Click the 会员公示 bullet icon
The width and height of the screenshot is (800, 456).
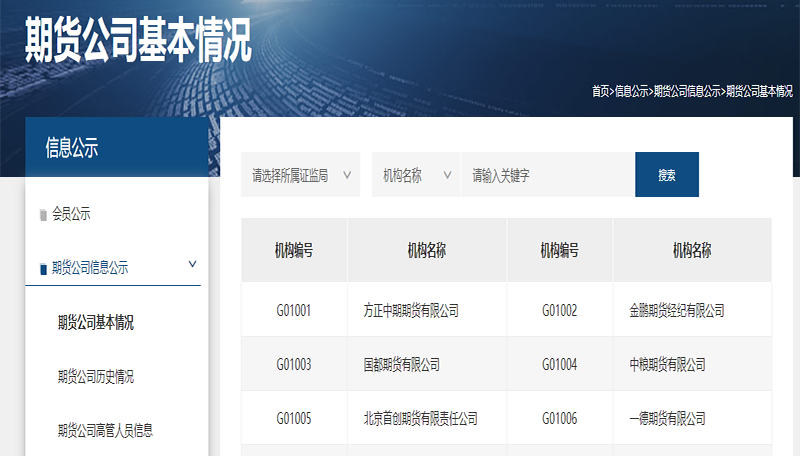coord(43,215)
